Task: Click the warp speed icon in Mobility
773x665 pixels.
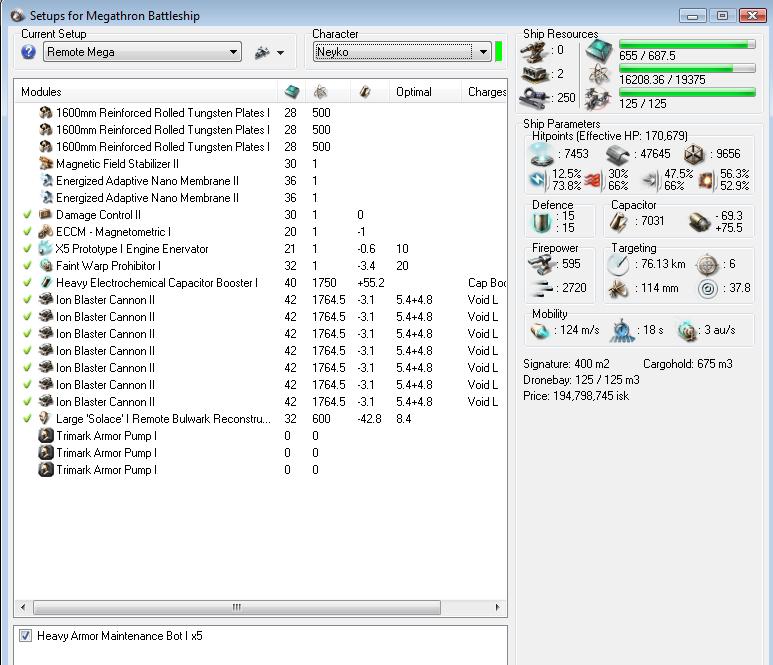Action: 686,331
